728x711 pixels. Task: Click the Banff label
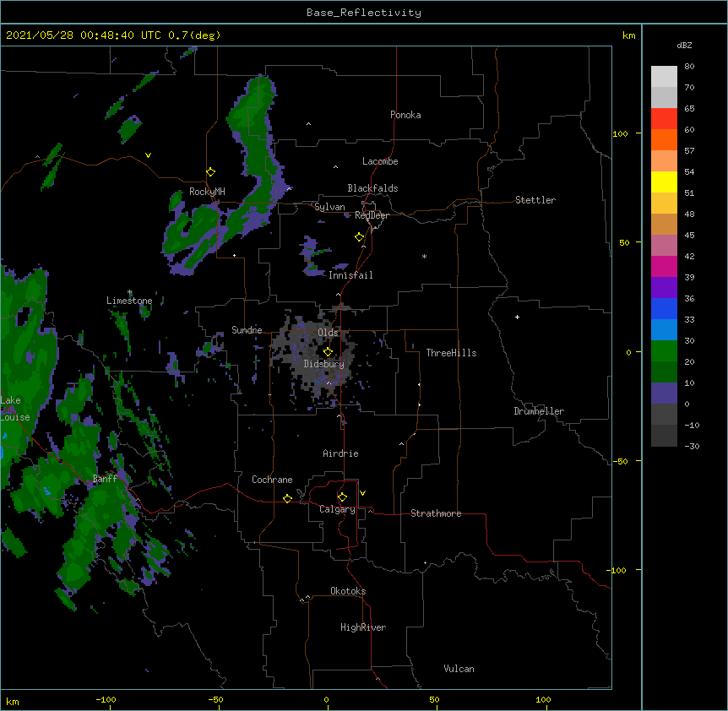tap(105, 479)
